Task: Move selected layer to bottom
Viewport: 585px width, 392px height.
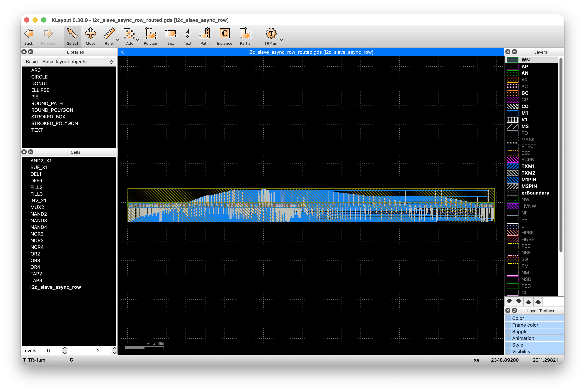Action: pyautogui.click(x=509, y=301)
